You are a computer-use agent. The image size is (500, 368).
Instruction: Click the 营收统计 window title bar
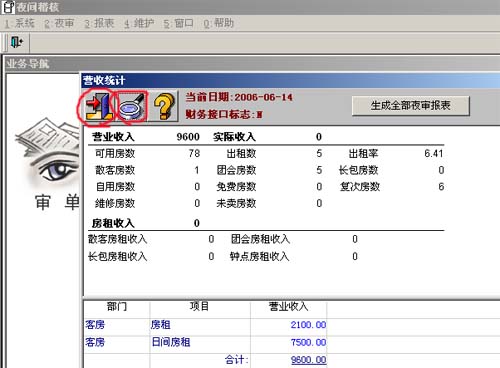click(x=291, y=80)
